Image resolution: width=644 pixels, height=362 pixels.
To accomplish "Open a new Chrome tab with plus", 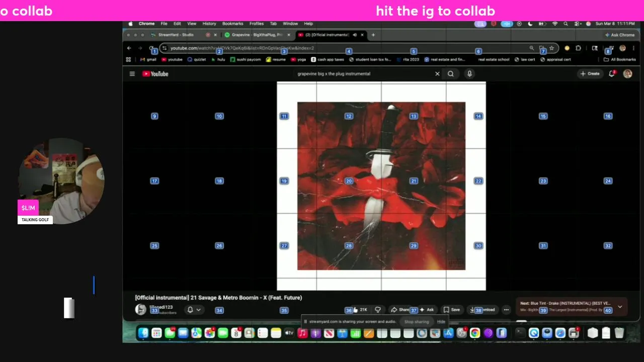I will click(x=373, y=35).
